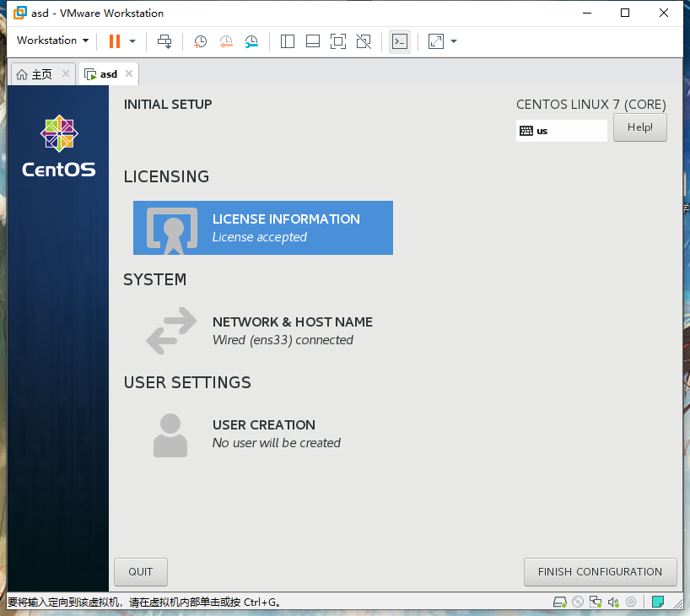
Task: Send Ctrl+Alt+Del to the VM
Action: [164, 41]
